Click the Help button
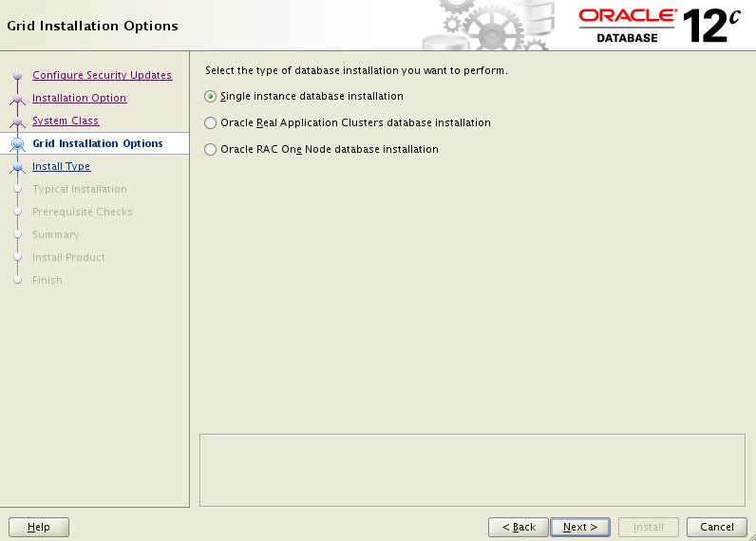756x541 pixels. click(x=39, y=527)
